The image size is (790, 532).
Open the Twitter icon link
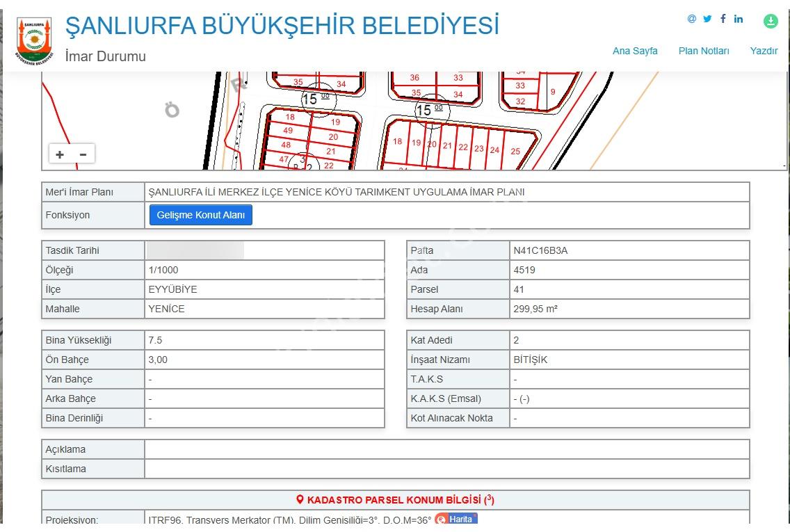point(707,19)
